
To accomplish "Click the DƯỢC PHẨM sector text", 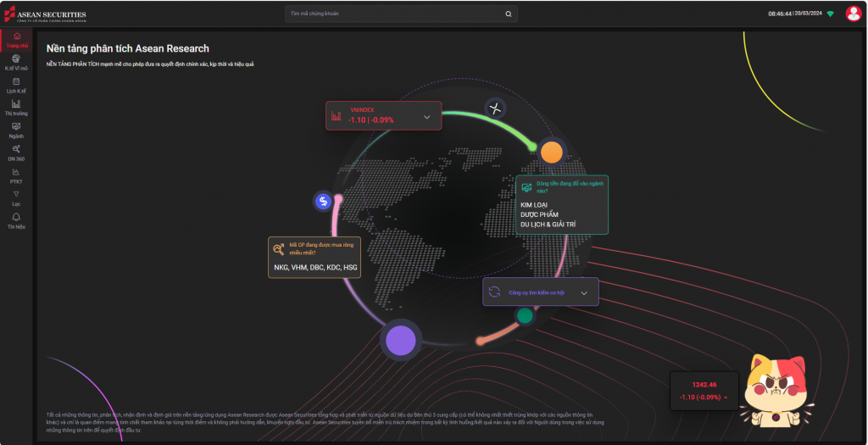I will [x=540, y=214].
